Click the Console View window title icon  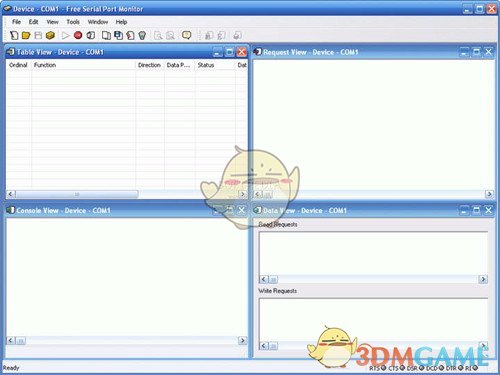(11, 210)
